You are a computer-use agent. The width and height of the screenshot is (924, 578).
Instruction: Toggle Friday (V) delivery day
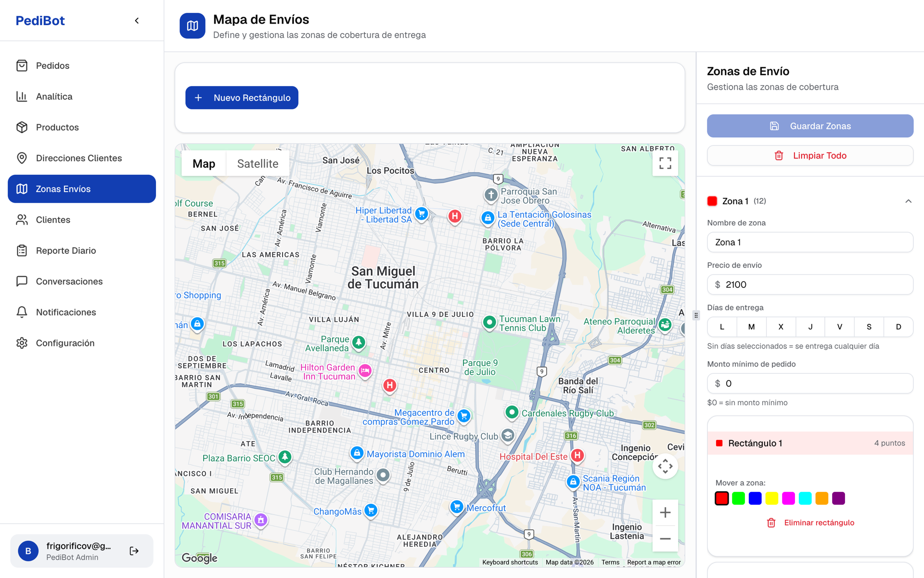point(840,327)
